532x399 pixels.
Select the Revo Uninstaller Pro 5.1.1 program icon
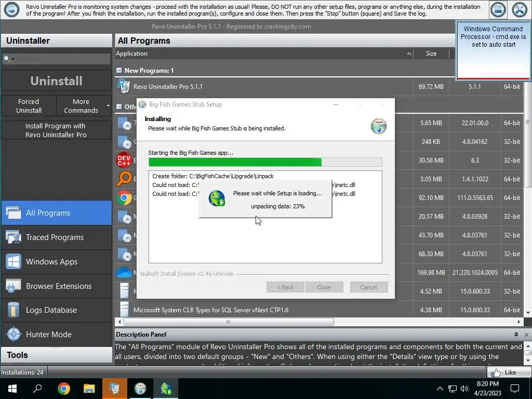tap(124, 86)
